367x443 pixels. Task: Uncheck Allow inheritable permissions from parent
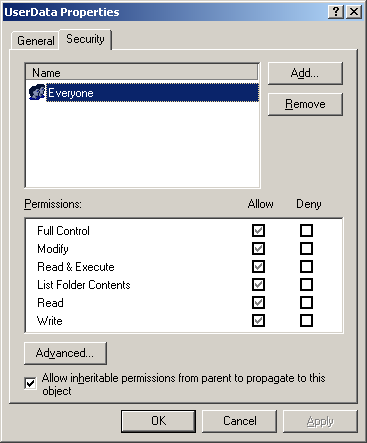(30, 384)
